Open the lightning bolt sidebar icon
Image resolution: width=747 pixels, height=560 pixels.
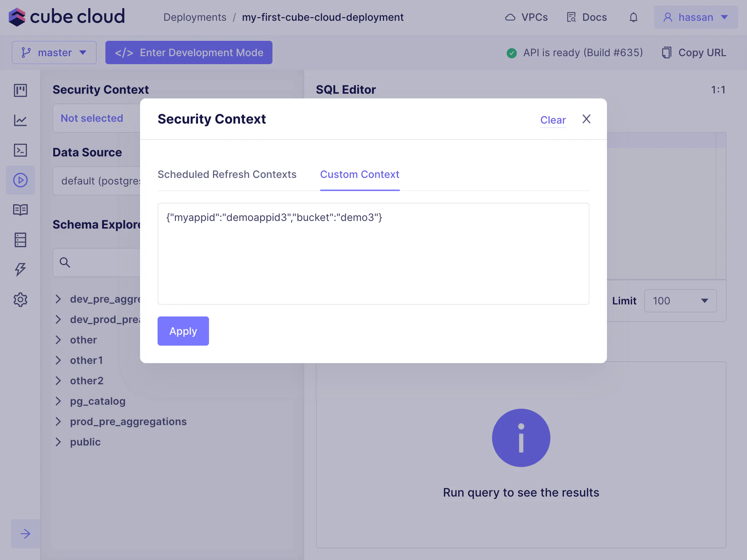[x=20, y=269]
